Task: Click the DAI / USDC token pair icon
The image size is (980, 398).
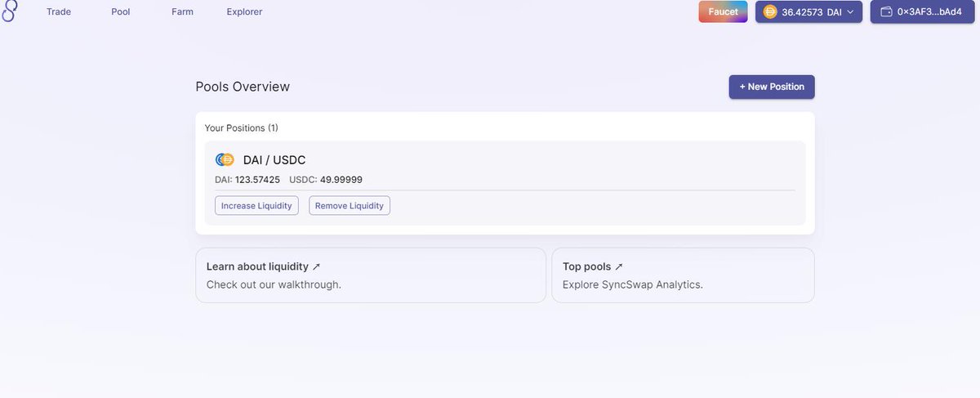Action: coord(225,160)
